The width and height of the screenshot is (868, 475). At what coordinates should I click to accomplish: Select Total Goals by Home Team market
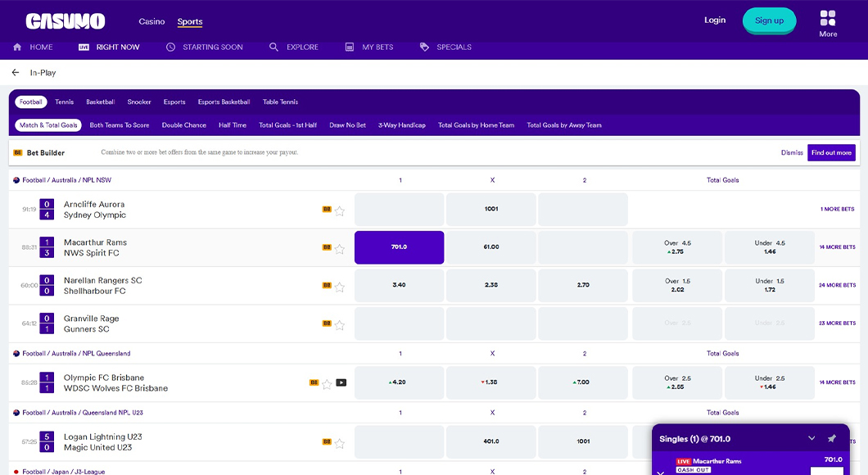coord(476,125)
